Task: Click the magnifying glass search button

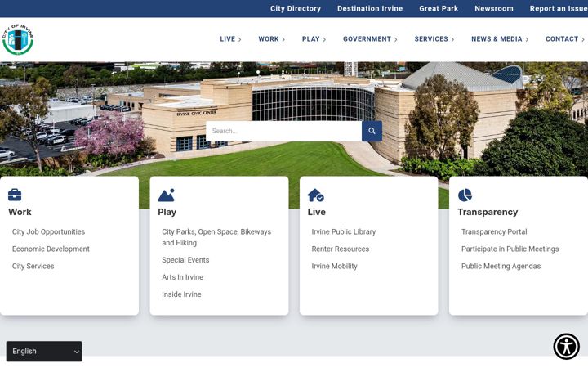Action: point(372,131)
